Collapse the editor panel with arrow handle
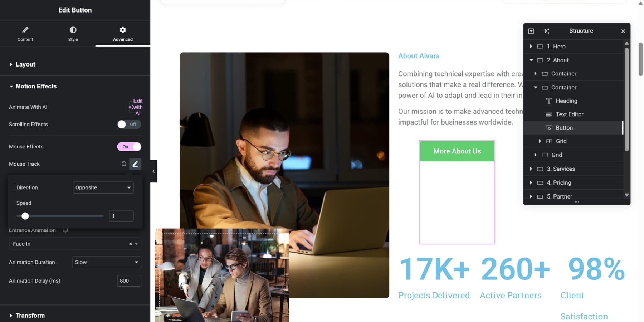The width and height of the screenshot is (644, 322). tap(153, 171)
